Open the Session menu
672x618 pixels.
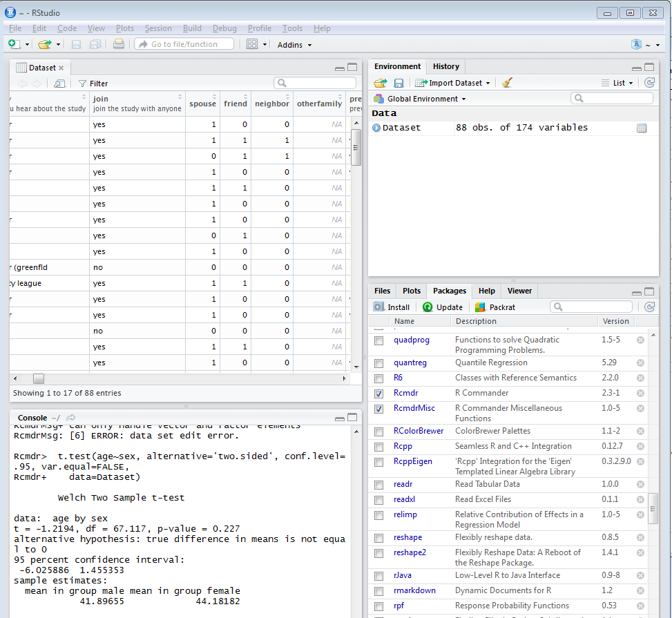point(158,28)
